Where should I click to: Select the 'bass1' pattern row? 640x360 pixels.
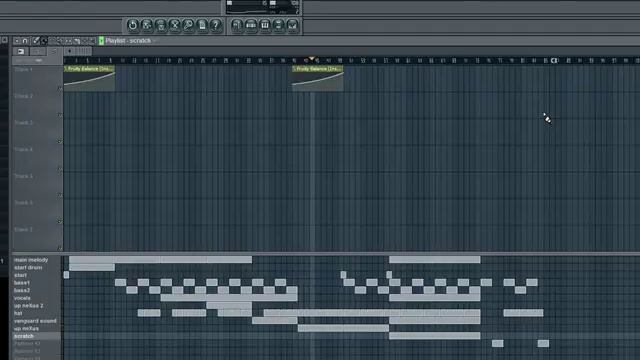click(37, 282)
